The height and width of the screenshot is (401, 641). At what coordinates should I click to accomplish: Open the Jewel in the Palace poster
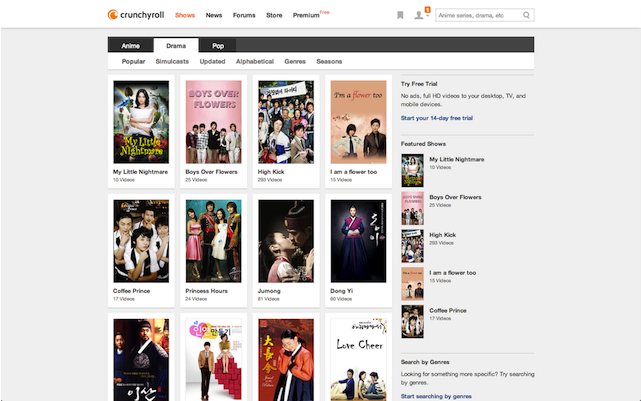tap(286, 360)
